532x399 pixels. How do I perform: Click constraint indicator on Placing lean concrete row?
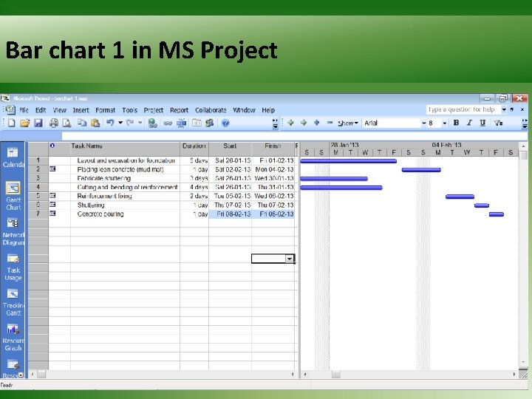click(52, 169)
